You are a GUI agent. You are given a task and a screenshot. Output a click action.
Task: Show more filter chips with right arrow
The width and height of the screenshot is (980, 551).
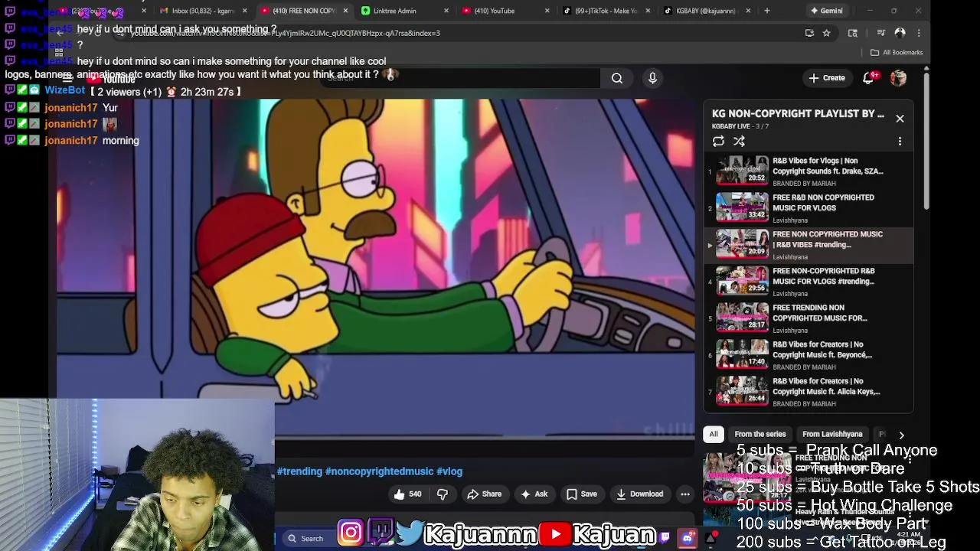click(901, 435)
